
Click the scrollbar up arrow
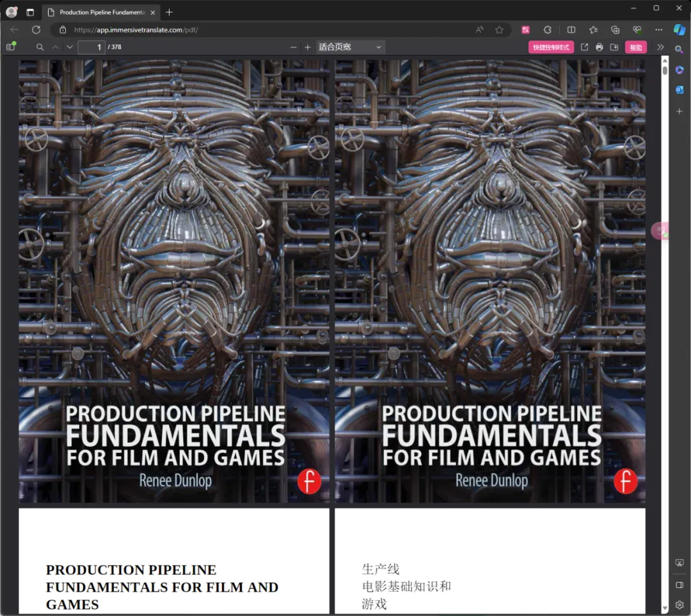(665, 61)
